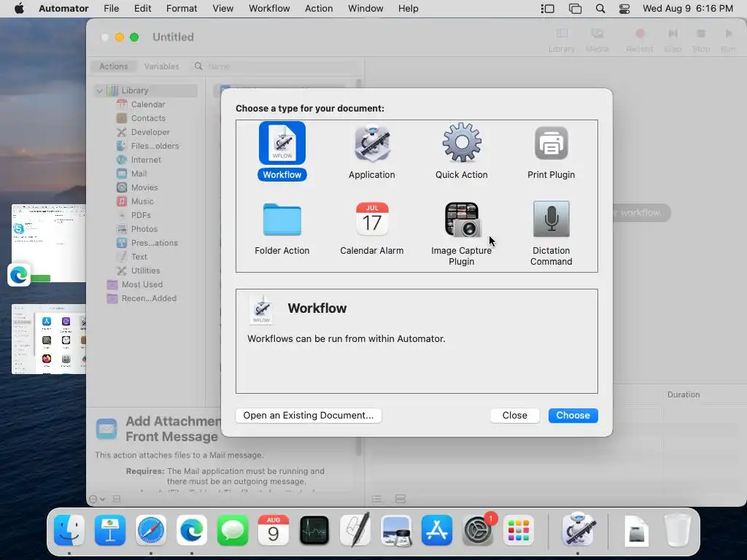Launch Keynote from the Dock
The height and width of the screenshot is (560, 747).
click(110, 531)
